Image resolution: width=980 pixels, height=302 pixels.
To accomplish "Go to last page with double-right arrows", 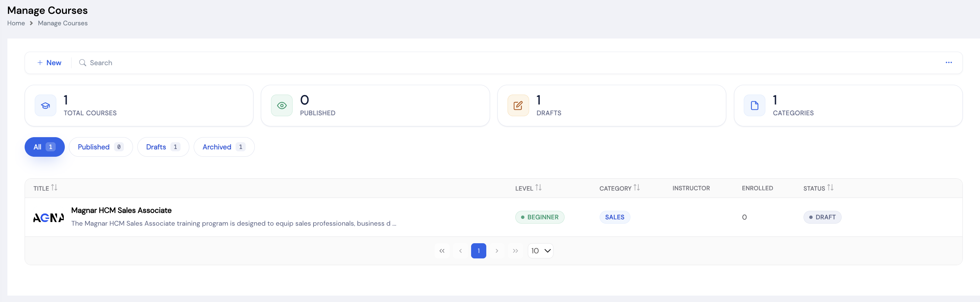I will click(515, 251).
